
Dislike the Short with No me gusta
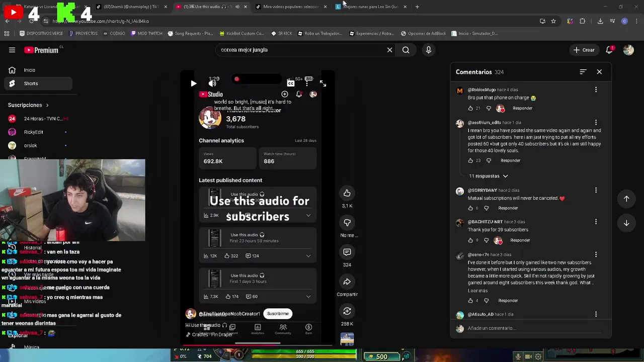click(347, 222)
